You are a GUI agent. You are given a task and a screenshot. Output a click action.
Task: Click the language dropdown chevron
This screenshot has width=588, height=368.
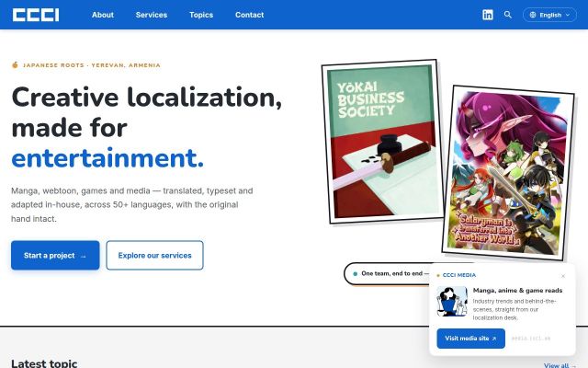[x=568, y=15]
